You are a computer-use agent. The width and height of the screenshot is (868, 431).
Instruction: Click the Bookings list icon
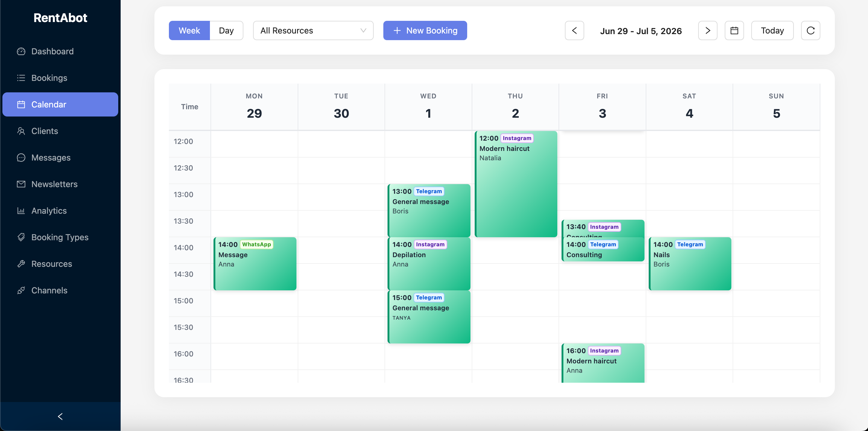21,78
